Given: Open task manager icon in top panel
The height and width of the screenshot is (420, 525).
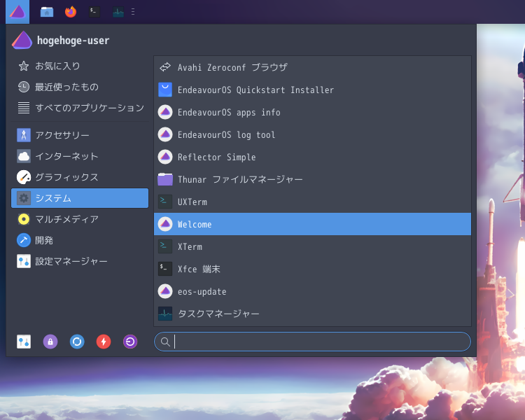Looking at the screenshot, I should pyautogui.click(x=118, y=12).
